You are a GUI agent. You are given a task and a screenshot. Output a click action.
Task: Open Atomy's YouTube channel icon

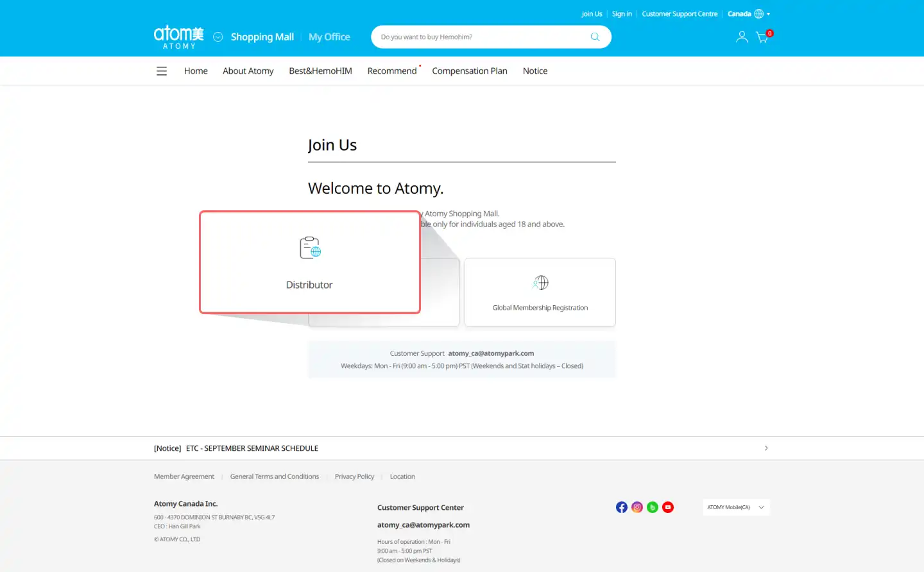668,507
